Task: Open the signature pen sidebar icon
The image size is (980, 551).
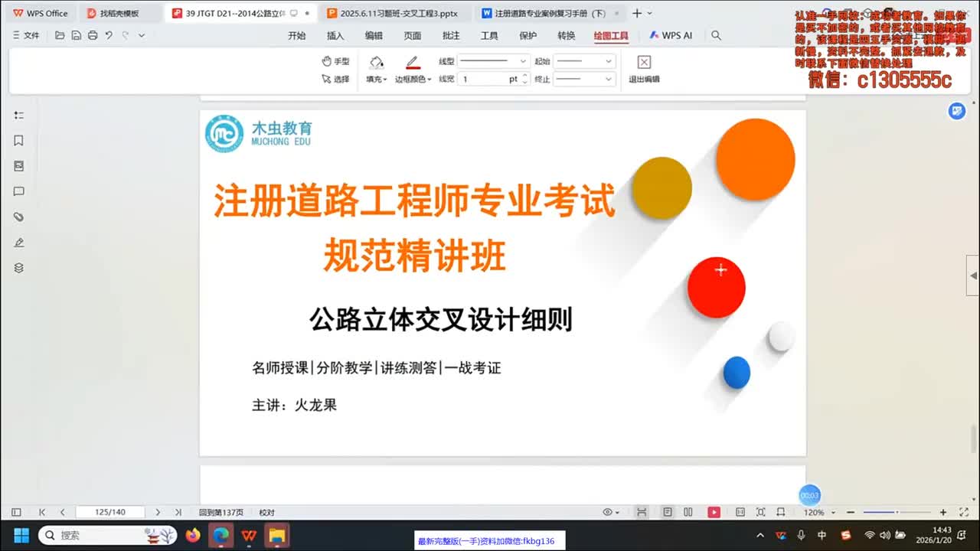Action: click(x=19, y=243)
